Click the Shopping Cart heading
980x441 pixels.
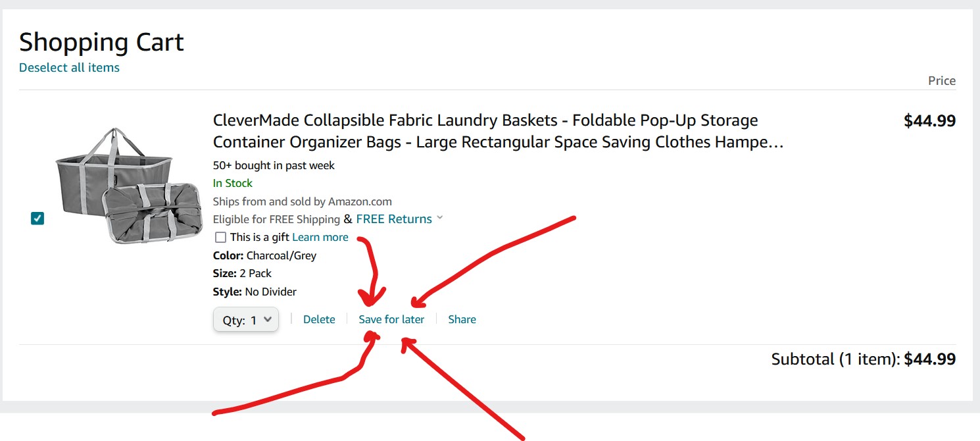click(x=101, y=43)
